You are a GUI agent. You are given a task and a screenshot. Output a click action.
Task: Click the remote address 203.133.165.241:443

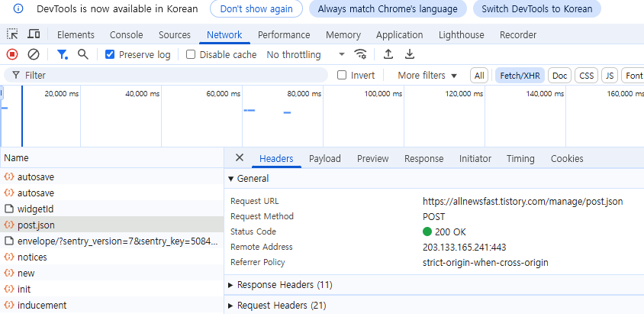(x=464, y=247)
